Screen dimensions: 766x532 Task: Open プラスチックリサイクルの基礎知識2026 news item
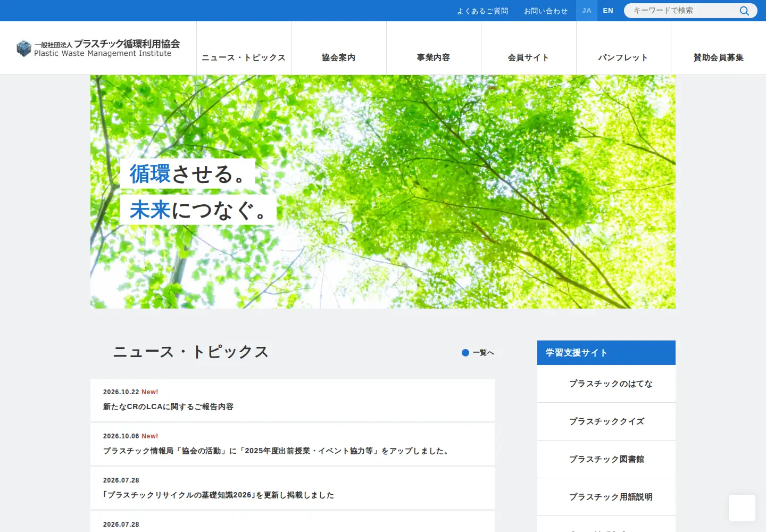[x=293, y=488]
